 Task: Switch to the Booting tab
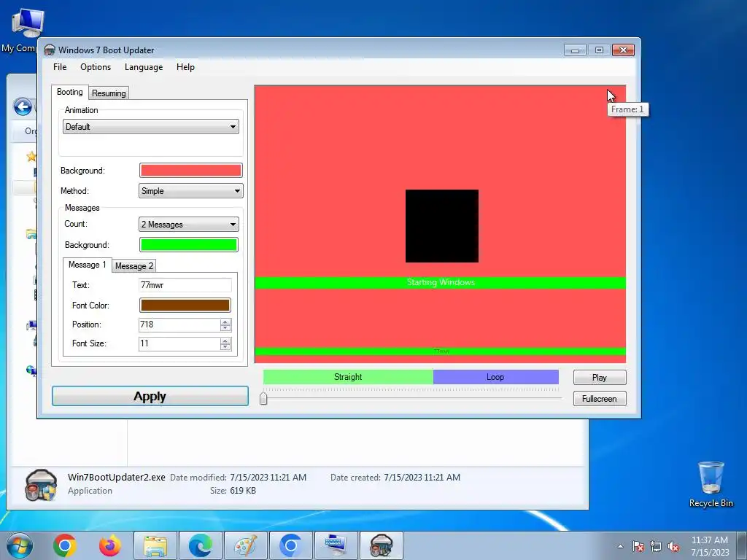69,92
